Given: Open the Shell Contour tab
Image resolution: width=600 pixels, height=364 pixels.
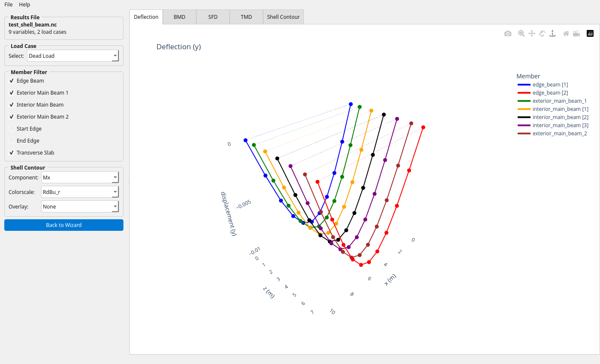Looking at the screenshot, I should (283, 17).
